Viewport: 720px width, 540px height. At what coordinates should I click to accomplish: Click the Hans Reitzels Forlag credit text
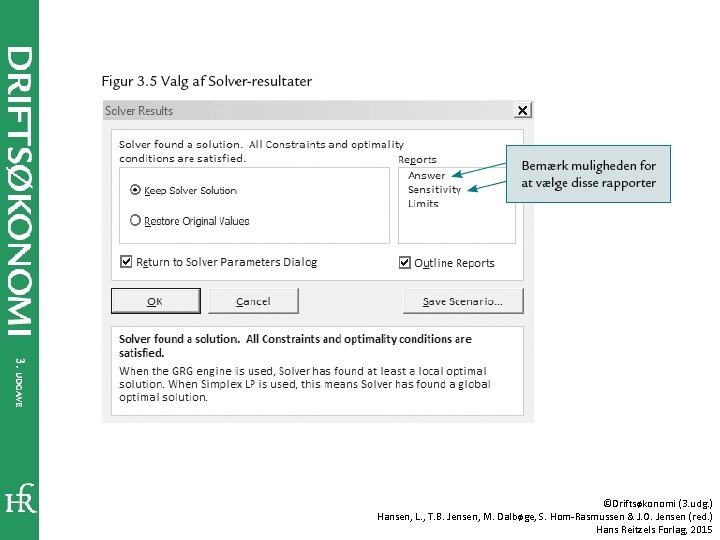click(x=654, y=529)
